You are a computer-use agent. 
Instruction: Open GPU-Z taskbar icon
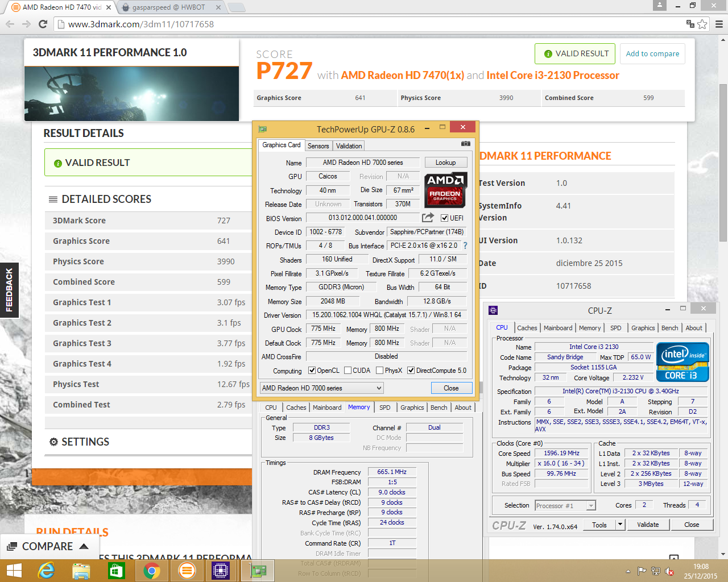tap(258, 571)
